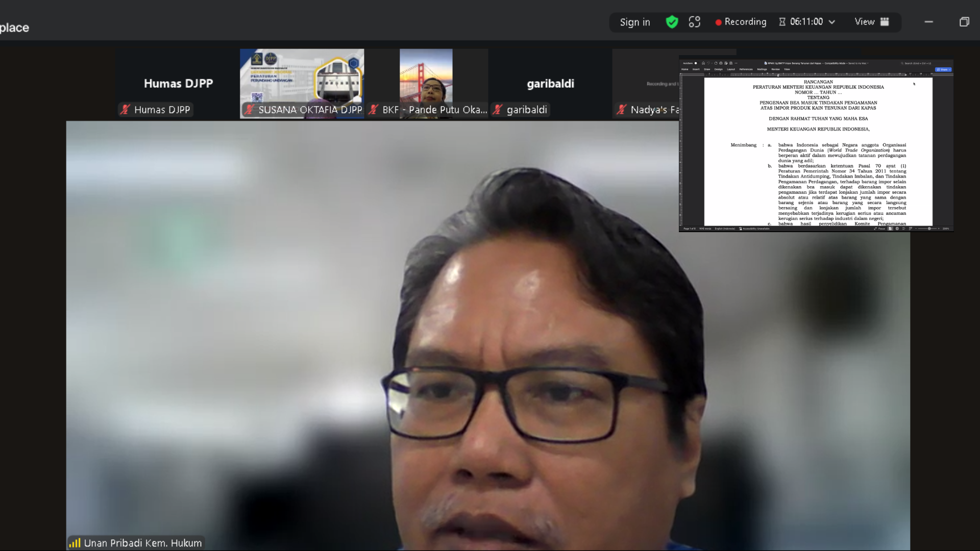Open the Review tab in Word
The height and width of the screenshot is (551, 980).
tap(775, 69)
